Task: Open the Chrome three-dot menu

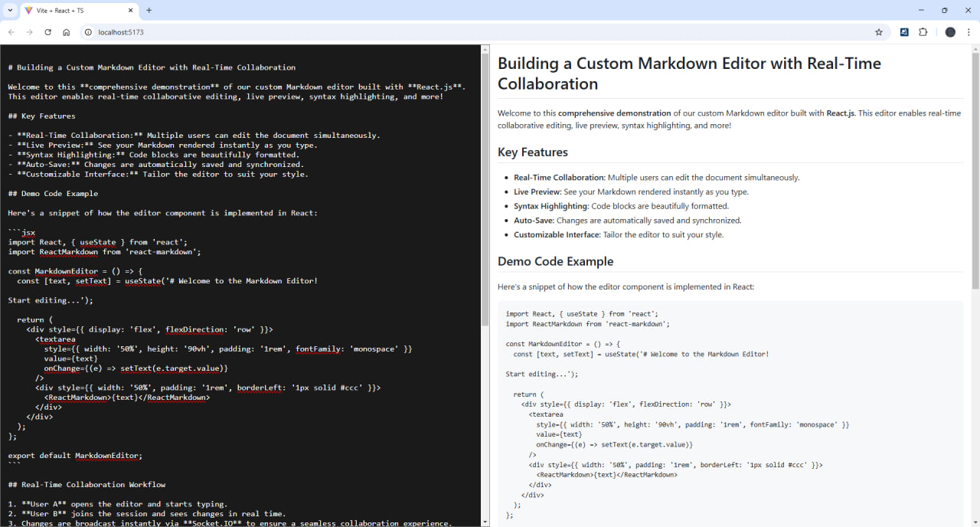Action: pyautogui.click(x=968, y=32)
